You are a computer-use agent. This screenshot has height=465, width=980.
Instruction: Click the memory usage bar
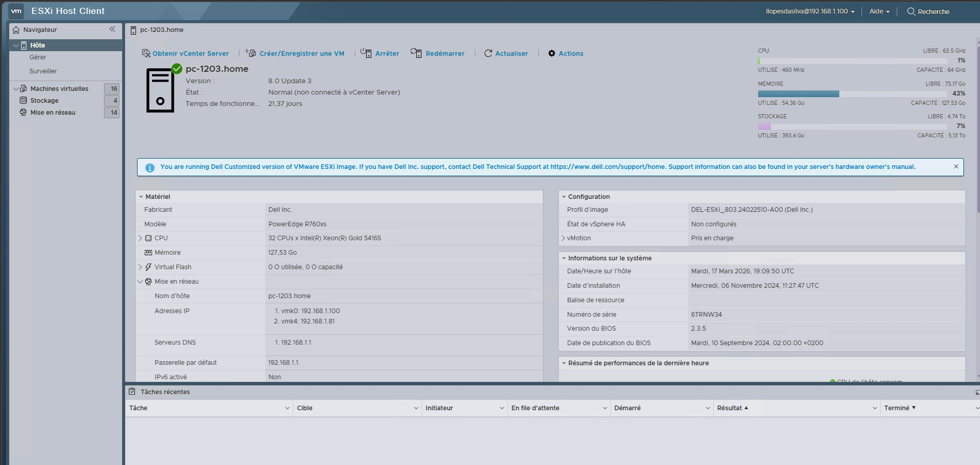pos(852,94)
